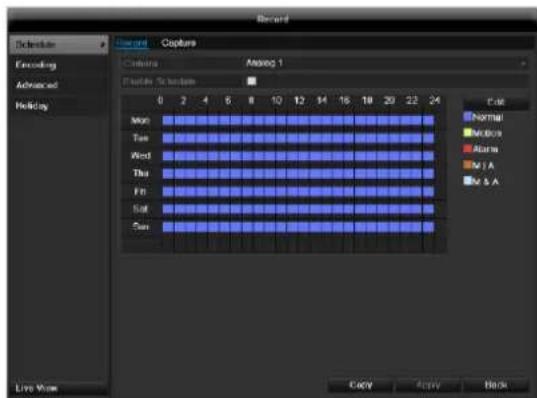Select the Alarm red color swatch
Image resolution: width=537 pixels, height=398 pixels.
tap(467, 149)
